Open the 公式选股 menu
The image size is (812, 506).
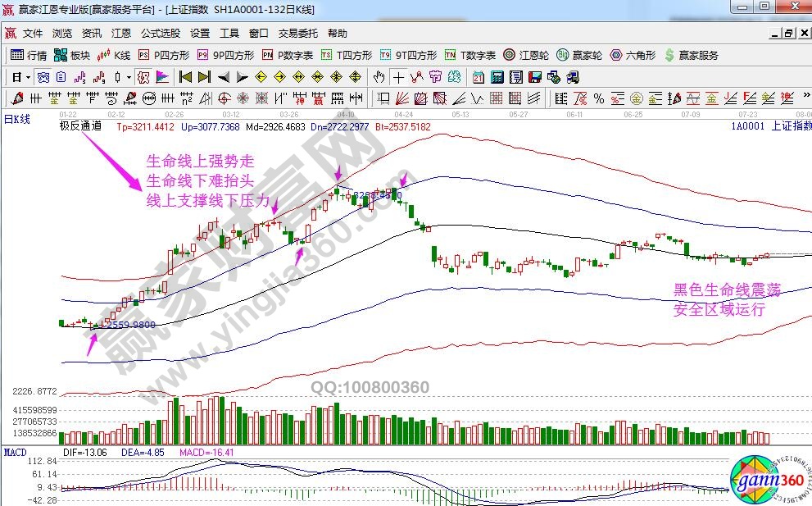point(161,34)
